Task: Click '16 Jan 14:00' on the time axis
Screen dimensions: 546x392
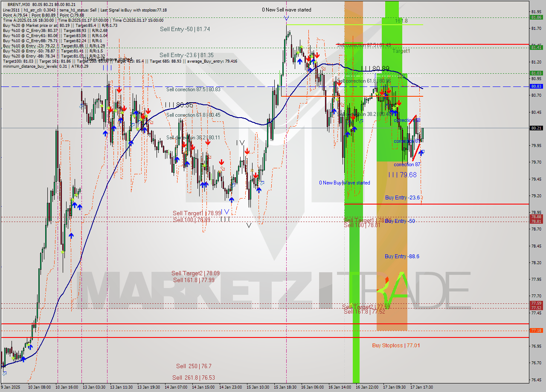Action: [340, 387]
